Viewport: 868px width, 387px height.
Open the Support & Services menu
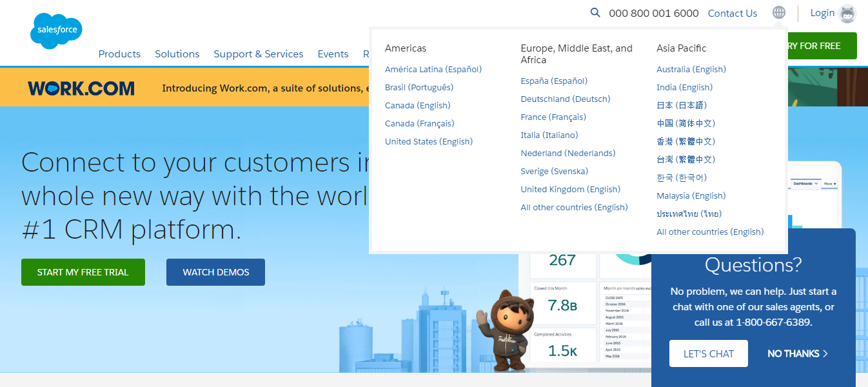[x=259, y=54]
